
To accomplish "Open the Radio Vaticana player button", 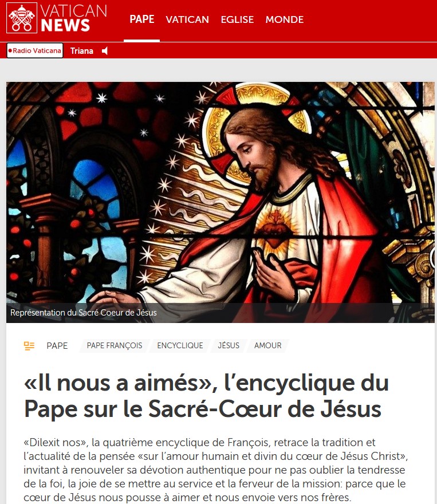I will [x=35, y=50].
